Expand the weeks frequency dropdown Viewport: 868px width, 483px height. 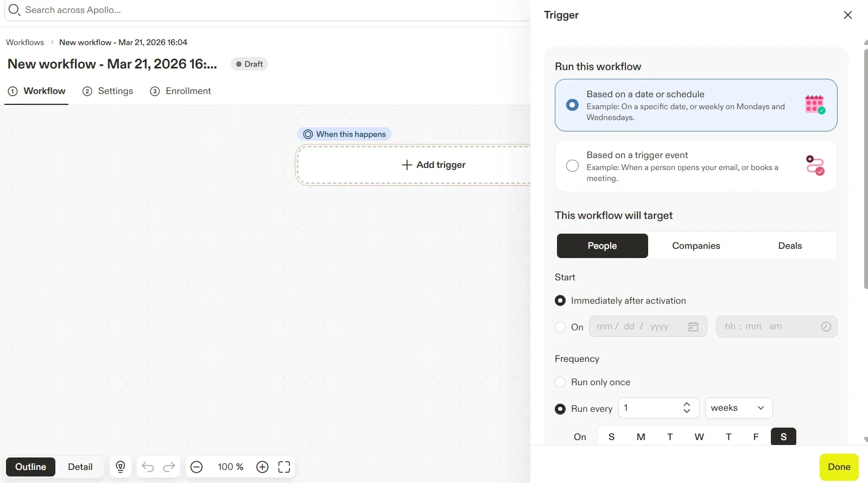(738, 408)
